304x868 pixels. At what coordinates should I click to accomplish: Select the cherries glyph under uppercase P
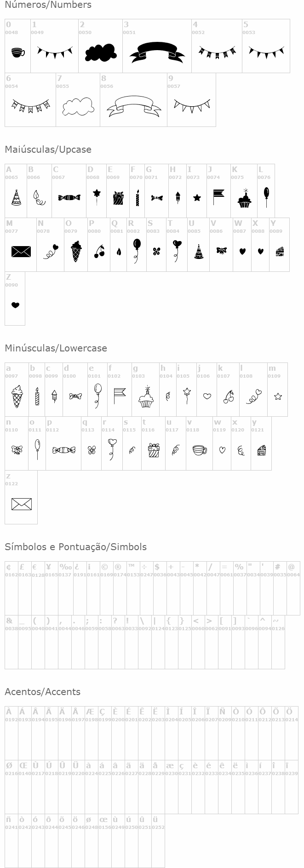99,252
